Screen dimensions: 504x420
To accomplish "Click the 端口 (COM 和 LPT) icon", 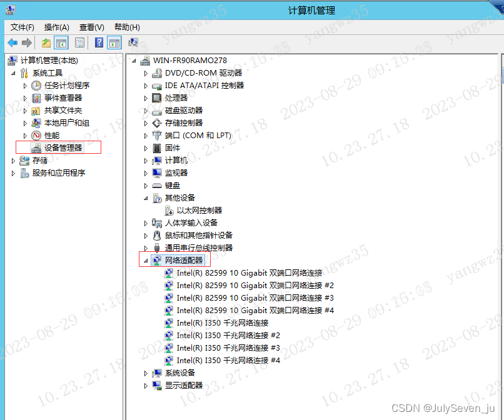I will 157,136.
